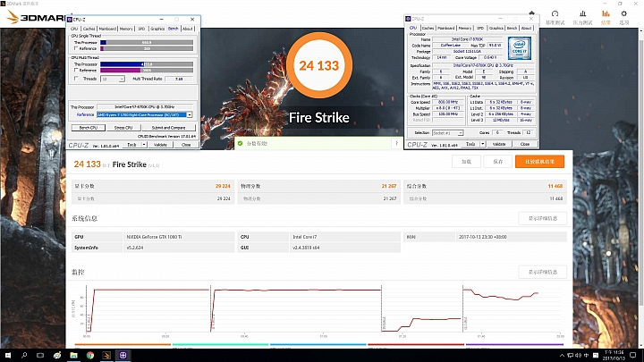Viewport: 644px width, 362px height.
Task: Click Submit and Compare button
Action: (168, 128)
